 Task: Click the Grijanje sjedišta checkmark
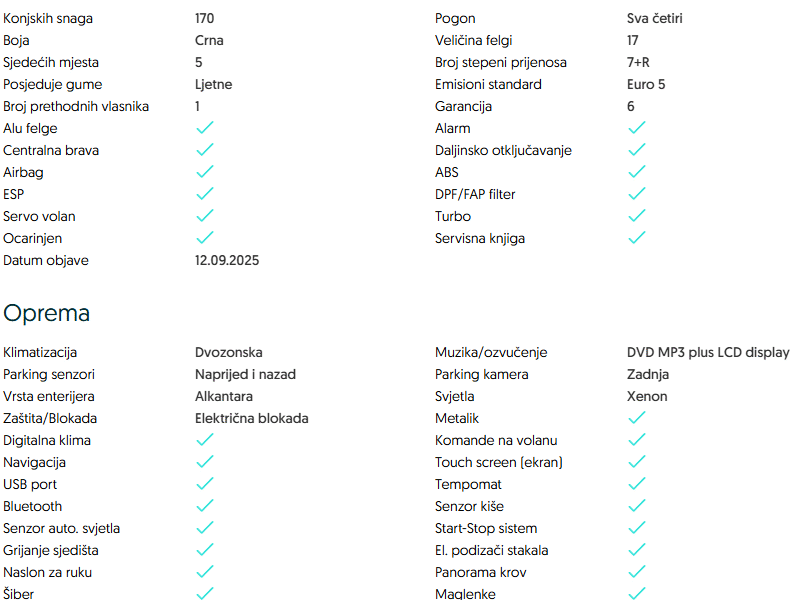click(205, 550)
